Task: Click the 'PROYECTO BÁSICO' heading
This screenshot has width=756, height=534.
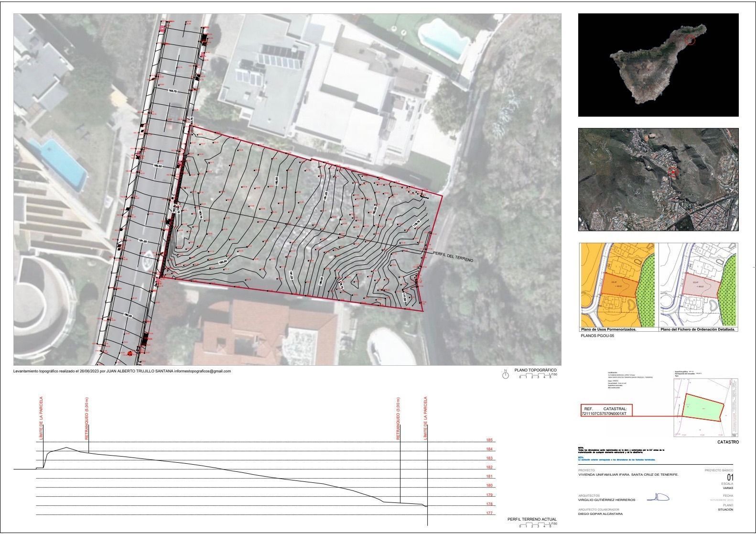Action: pyautogui.click(x=719, y=471)
